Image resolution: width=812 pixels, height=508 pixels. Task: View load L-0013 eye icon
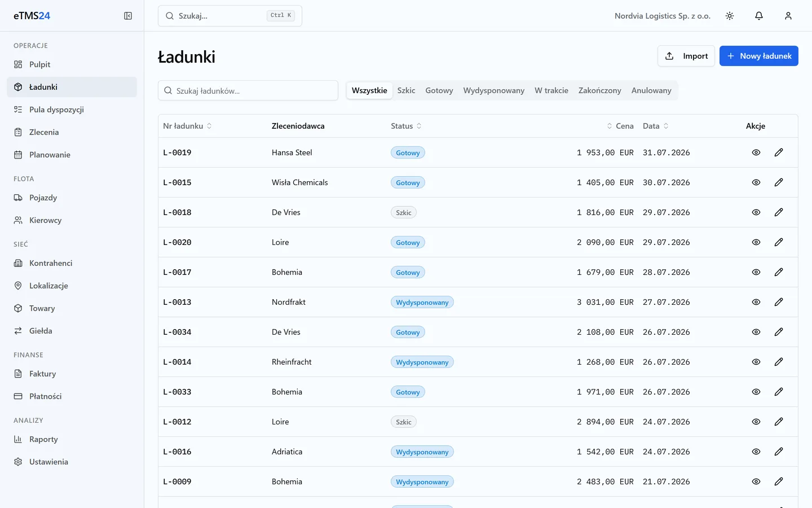756,302
